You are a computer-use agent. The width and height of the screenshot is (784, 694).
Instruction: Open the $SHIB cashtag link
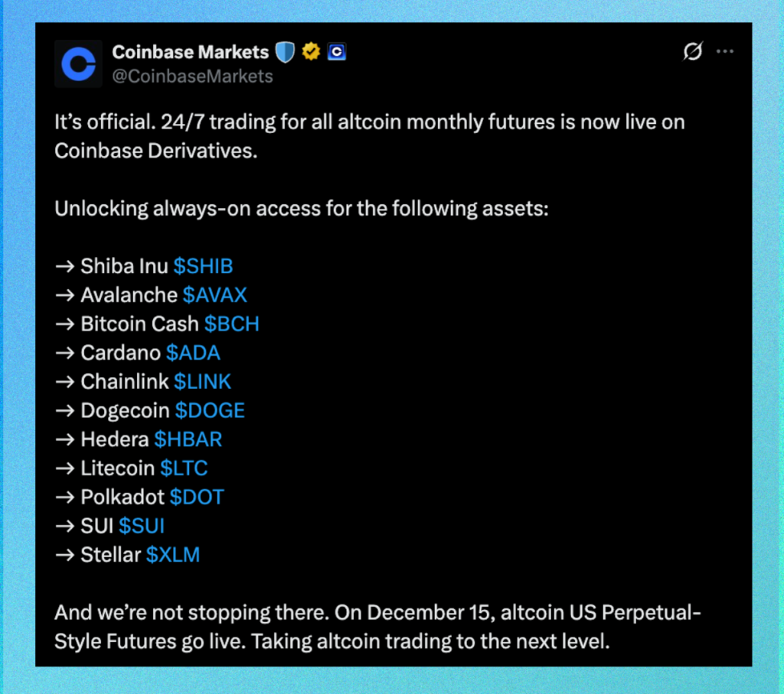pyautogui.click(x=203, y=266)
